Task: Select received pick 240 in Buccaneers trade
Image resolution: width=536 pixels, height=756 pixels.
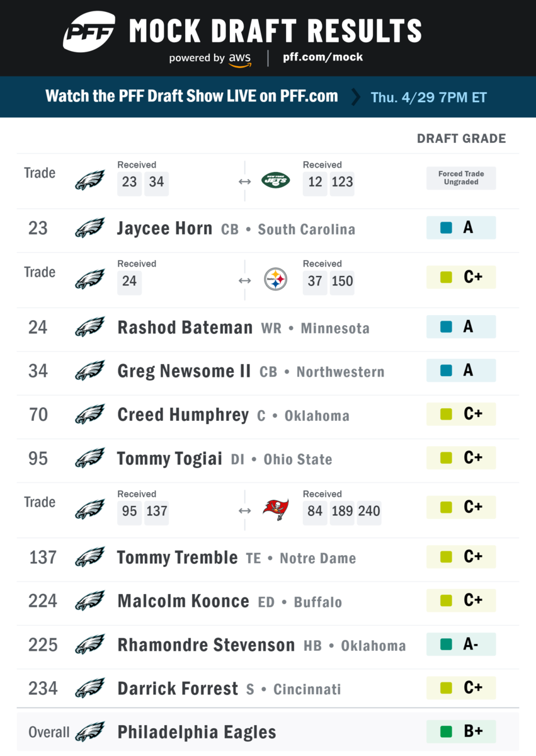Action: 369,511
